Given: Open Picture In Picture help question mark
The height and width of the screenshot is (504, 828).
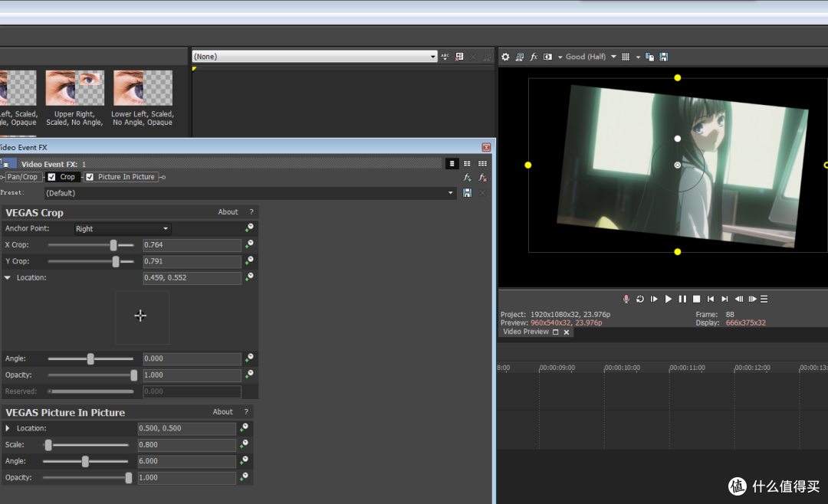Looking at the screenshot, I should click(x=246, y=411).
